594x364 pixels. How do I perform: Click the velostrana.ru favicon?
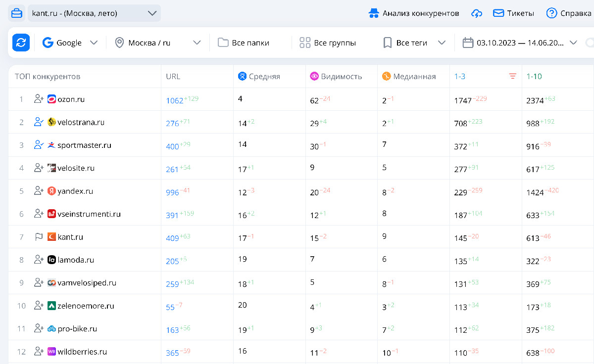[x=51, y=122]
